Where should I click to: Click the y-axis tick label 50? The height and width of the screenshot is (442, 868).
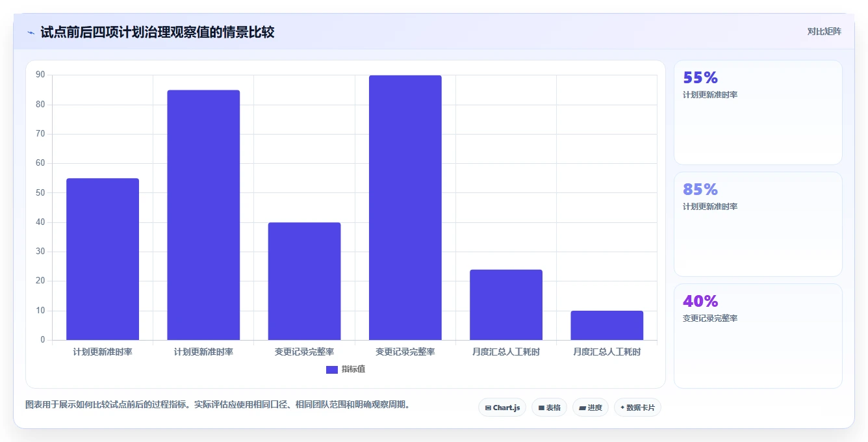40,193
